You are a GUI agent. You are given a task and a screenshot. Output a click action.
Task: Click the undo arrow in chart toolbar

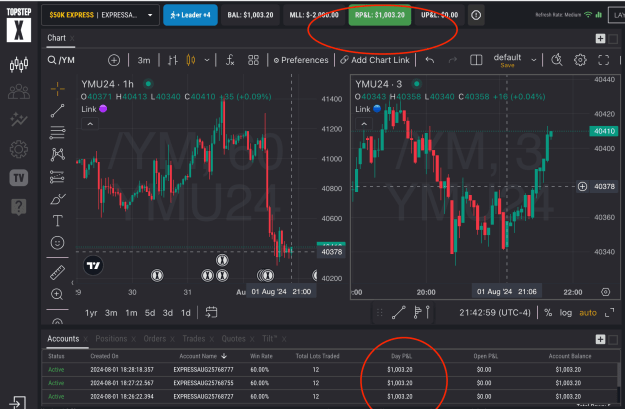coord(430,60)
